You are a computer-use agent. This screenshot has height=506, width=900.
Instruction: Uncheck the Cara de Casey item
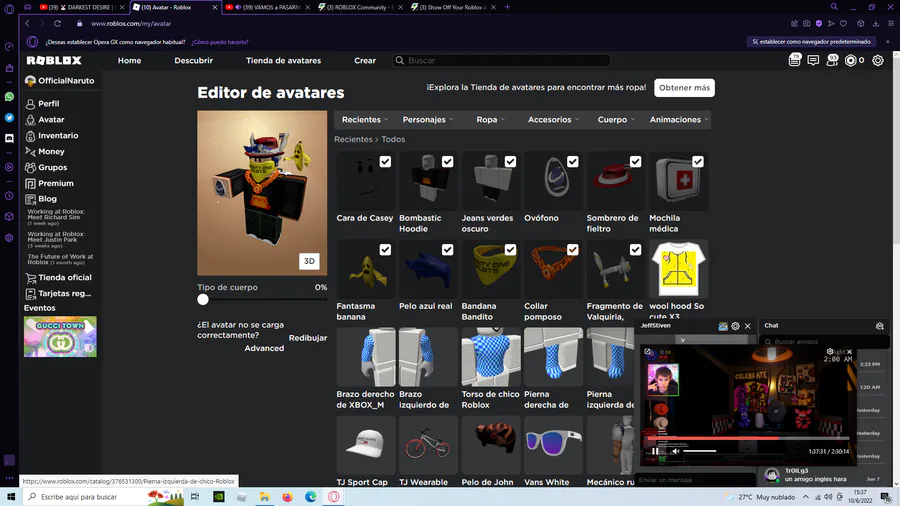(385, 162)
